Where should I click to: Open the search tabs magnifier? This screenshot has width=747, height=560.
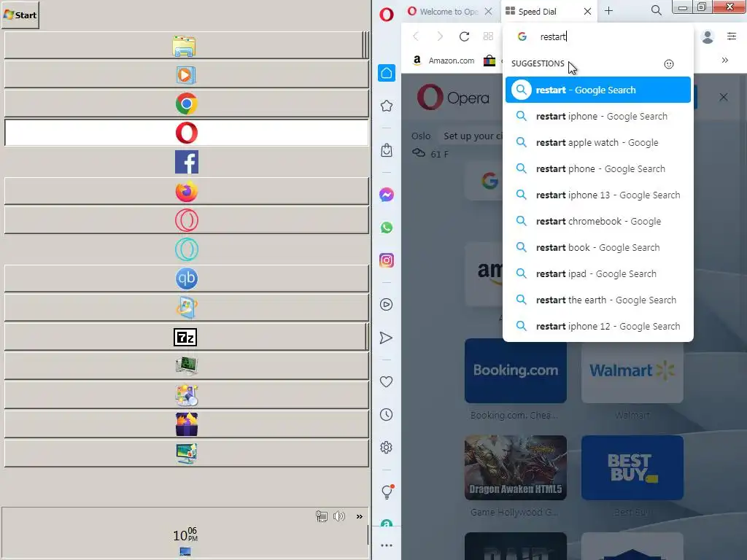tap(656, 10)
